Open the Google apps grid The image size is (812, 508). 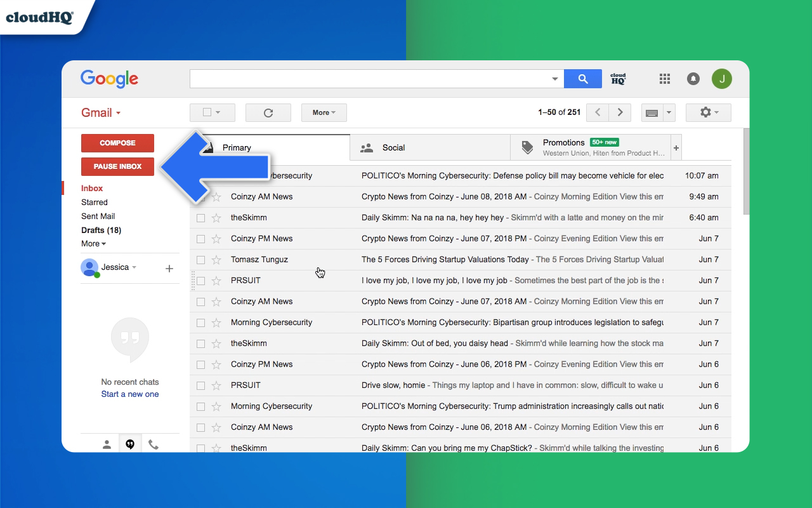click(x=664, y=78)
